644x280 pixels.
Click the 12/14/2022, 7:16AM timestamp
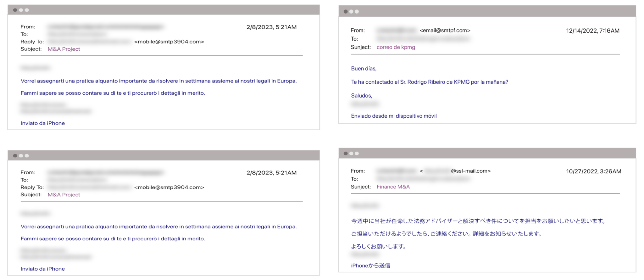(x=593, y=31)
